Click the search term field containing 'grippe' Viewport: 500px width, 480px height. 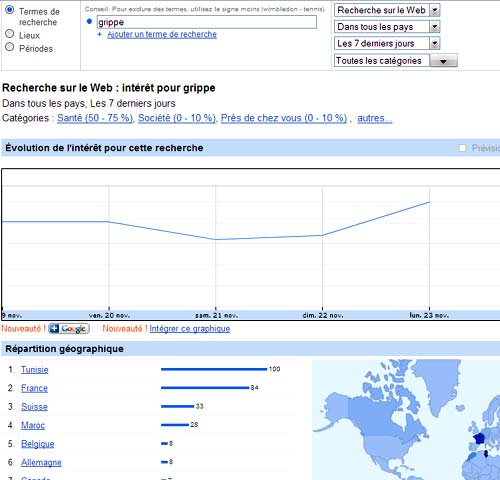(207, 22)
